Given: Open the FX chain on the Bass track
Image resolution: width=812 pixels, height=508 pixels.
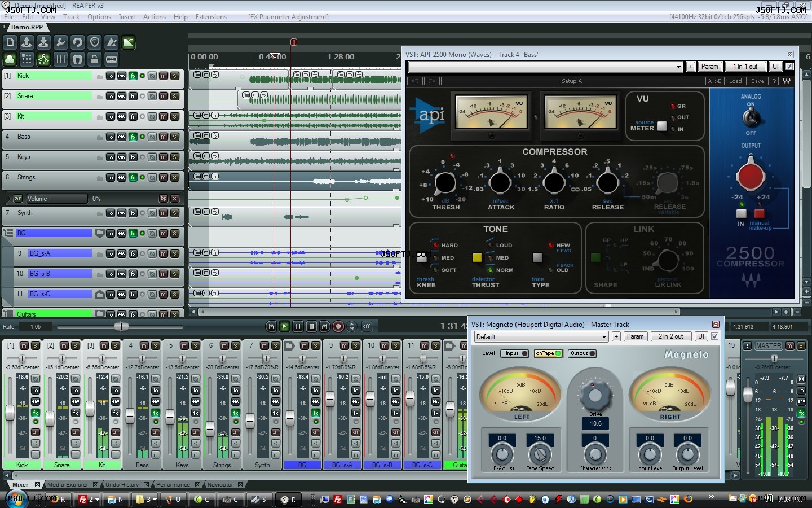Looking at the screenshot, I should coord(133,137).
